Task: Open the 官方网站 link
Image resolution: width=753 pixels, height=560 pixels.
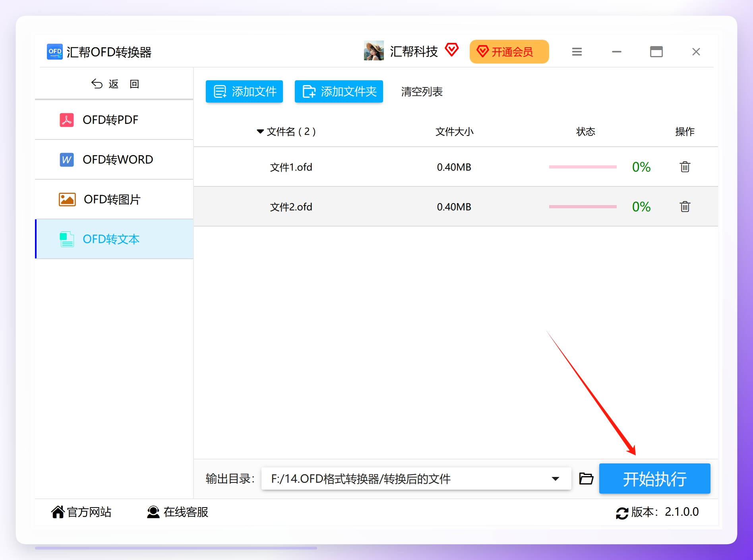Action: [81, 512]
